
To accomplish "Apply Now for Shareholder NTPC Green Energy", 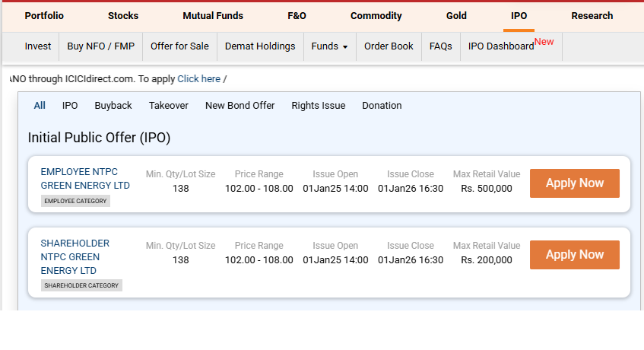I will point(574,255).
